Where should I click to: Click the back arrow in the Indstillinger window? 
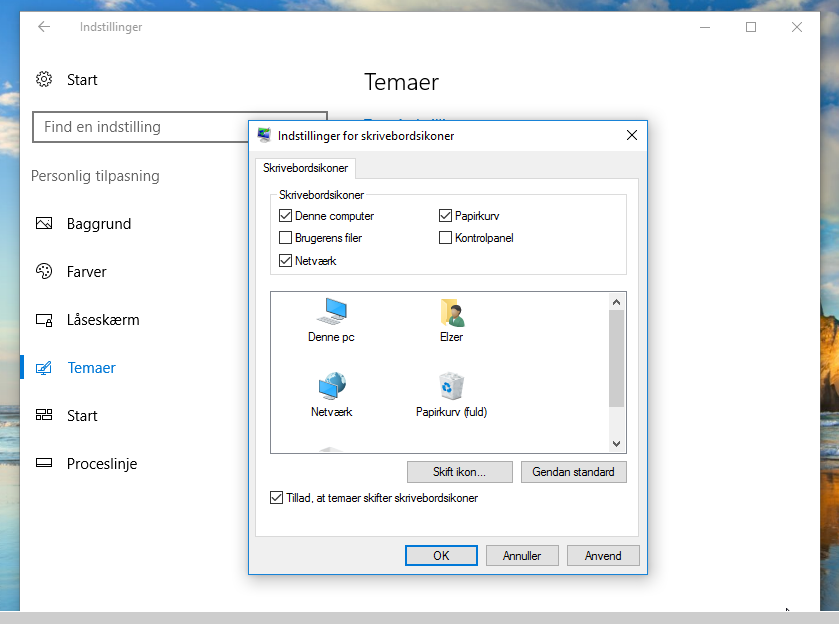(44, 27)
